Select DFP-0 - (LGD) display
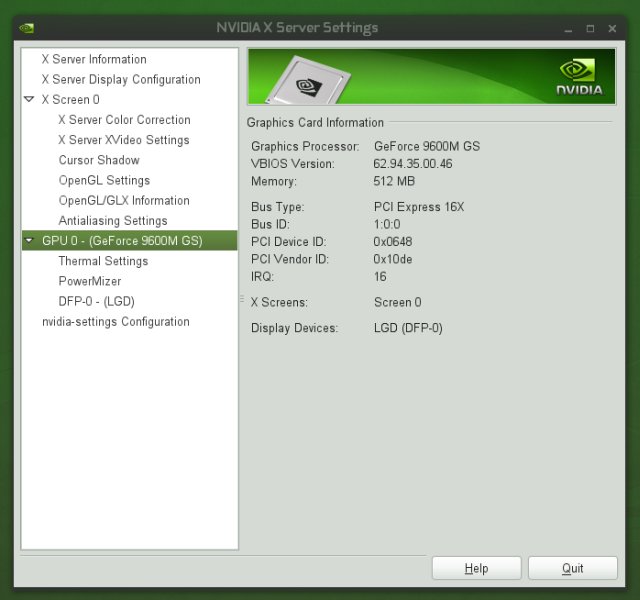 (97, 301)
